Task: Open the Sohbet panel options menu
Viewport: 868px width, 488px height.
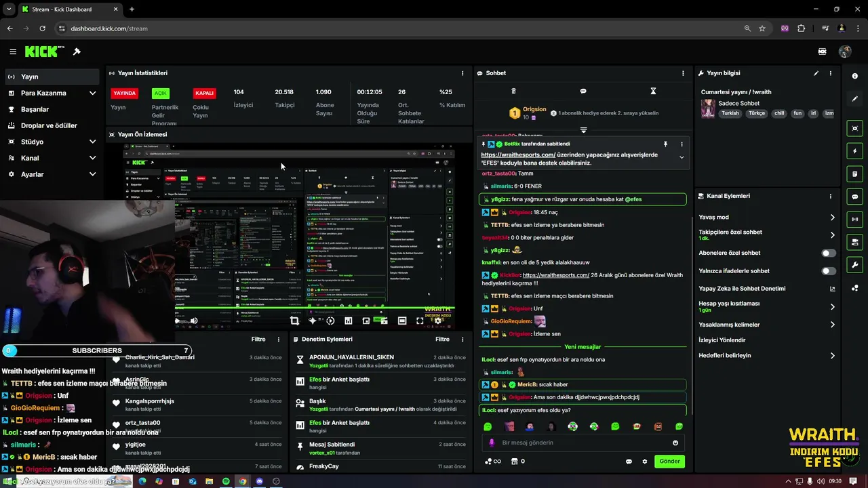Action: [x=683, y=73]
